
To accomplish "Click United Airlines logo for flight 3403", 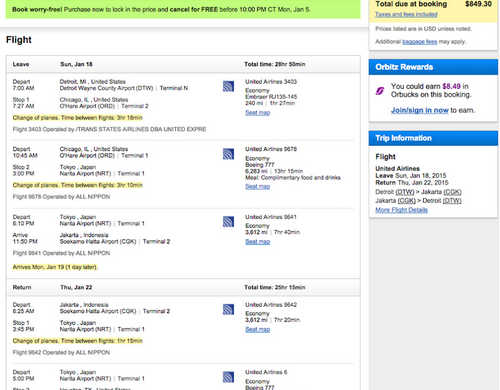I will coord(228,87).
